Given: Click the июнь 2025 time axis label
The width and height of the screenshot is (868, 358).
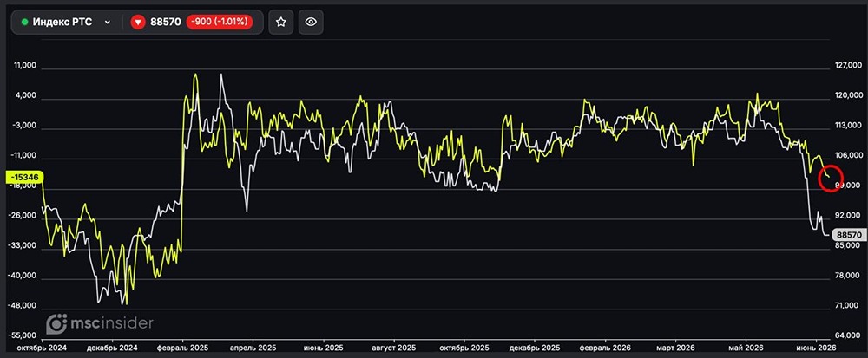Looking at the screenshot, I should click(x=323, y=348).
